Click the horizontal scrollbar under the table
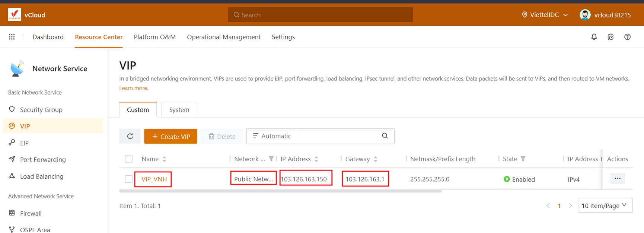Image resolution: width=644 pixels, height=233 pixels. tap(280, 191)
